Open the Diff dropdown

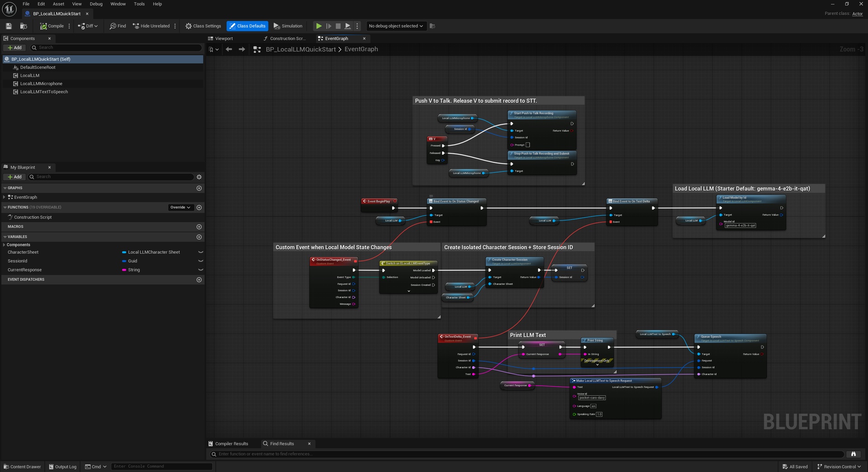(88, 26)
